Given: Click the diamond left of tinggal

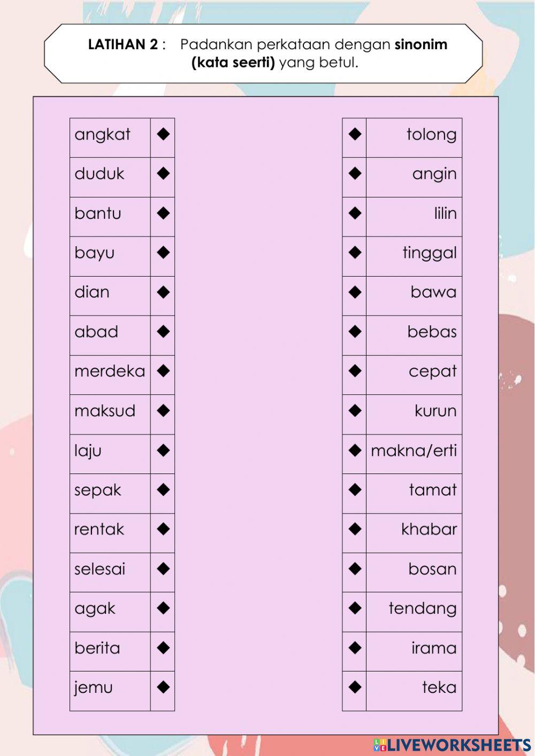Looking at the screenshot, I should (x=355, y=253).
